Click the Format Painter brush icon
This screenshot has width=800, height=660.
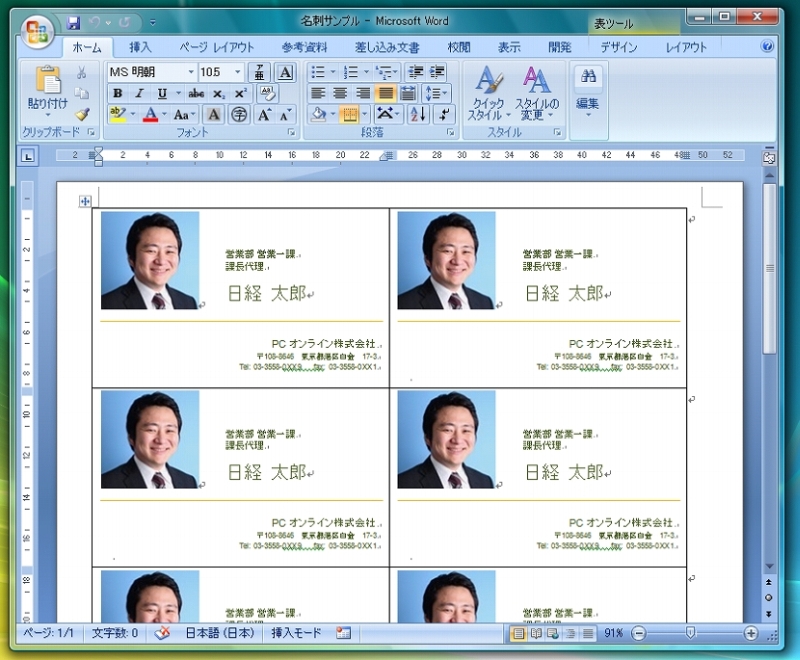tap(82, 114)
